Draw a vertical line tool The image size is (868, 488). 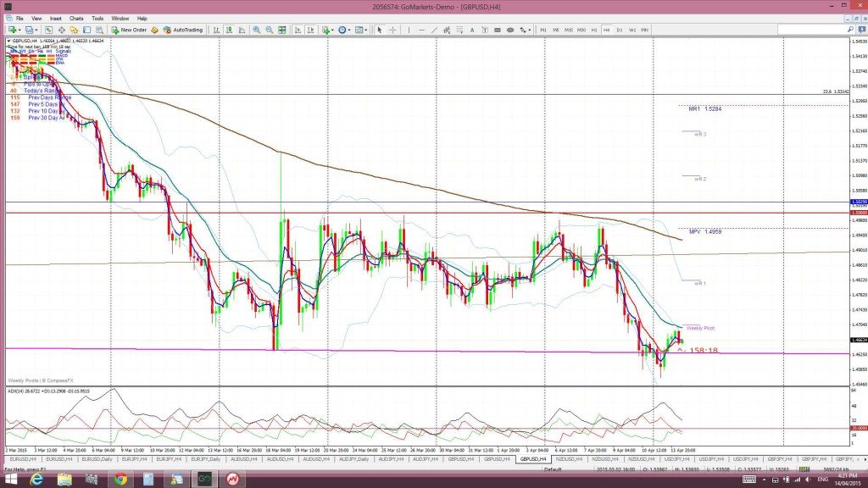[409, 30]
